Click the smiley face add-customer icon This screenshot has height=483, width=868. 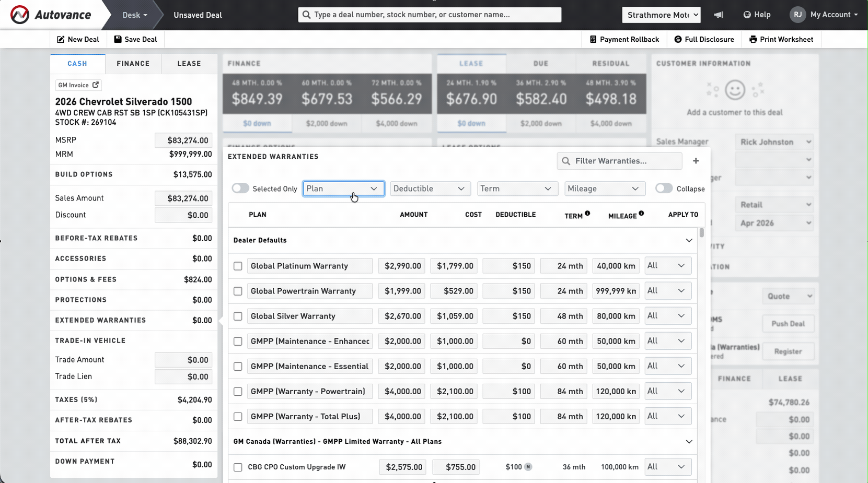[x=735, y=90]
